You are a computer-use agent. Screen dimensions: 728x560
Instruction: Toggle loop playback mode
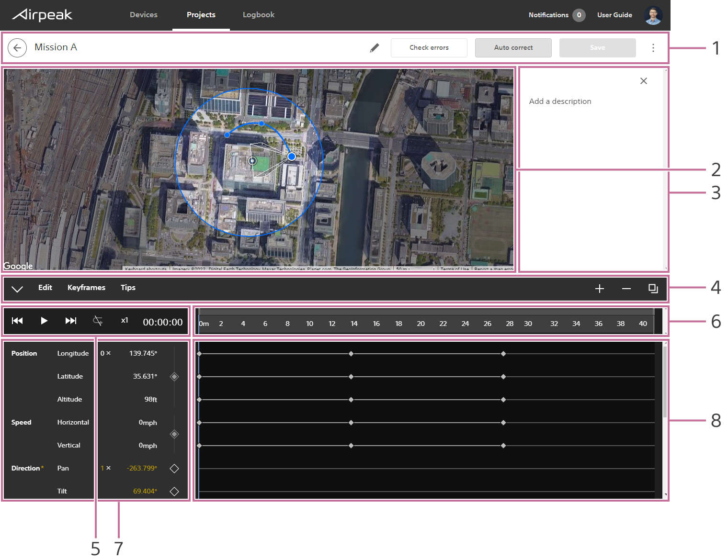[98, 321]
